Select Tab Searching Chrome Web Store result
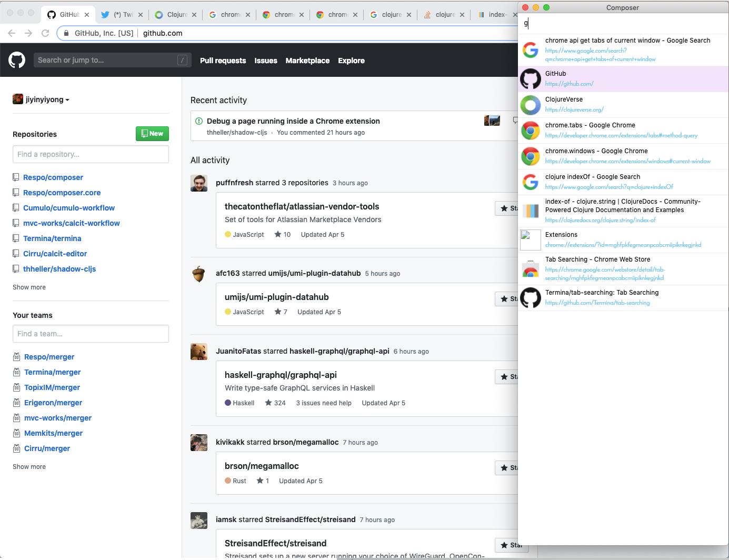This screenshot has height=560, width=729. (623, 269)
